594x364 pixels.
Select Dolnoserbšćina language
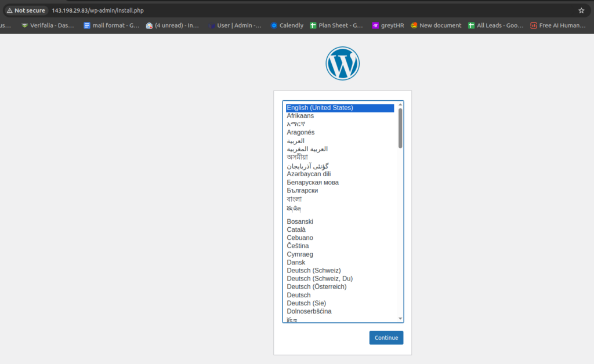coord(340,311)
